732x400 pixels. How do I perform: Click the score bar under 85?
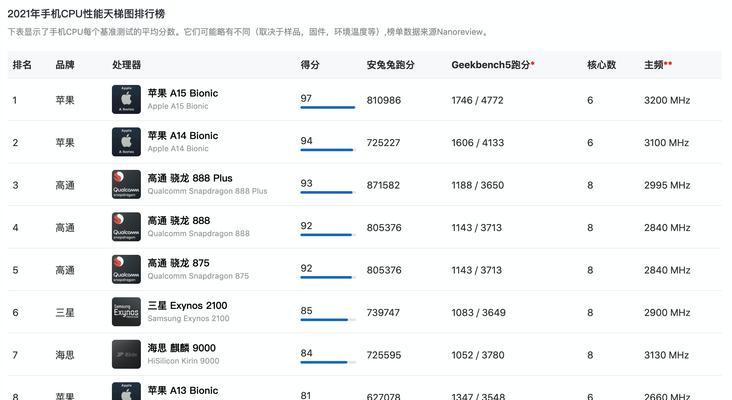328,320
